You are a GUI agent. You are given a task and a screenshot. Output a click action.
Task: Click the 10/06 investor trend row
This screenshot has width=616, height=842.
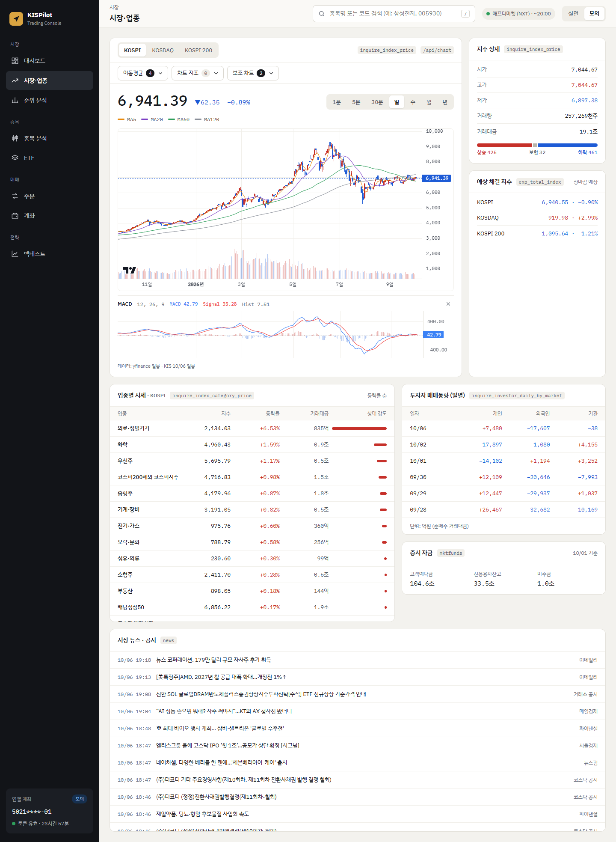pyautogui.click(x=503, y=428)
